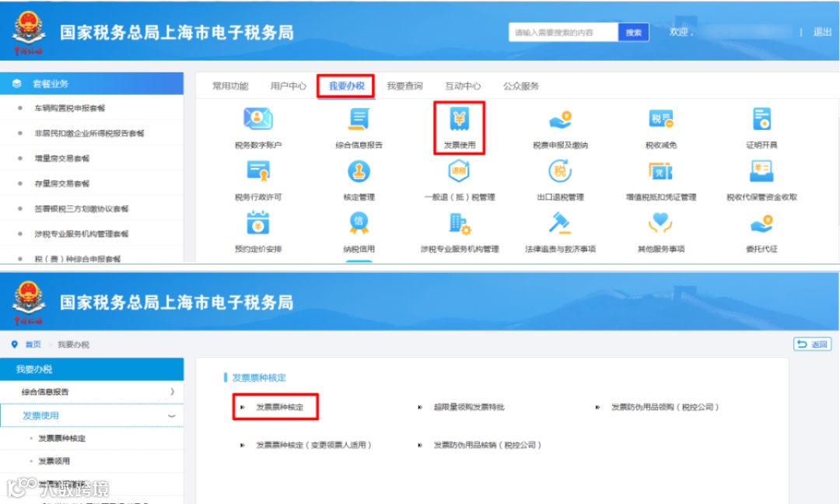This screenshot has width=840, height=504.
Task: Open 发票票种核定(变更领票人适用) link
Action: tap(313, 445)
